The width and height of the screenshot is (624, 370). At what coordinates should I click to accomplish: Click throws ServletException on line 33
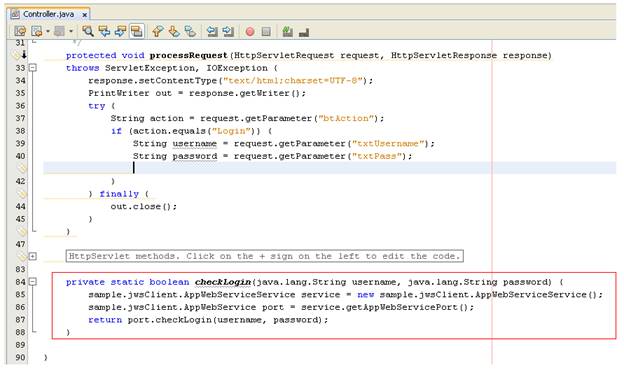click(130, 68)
